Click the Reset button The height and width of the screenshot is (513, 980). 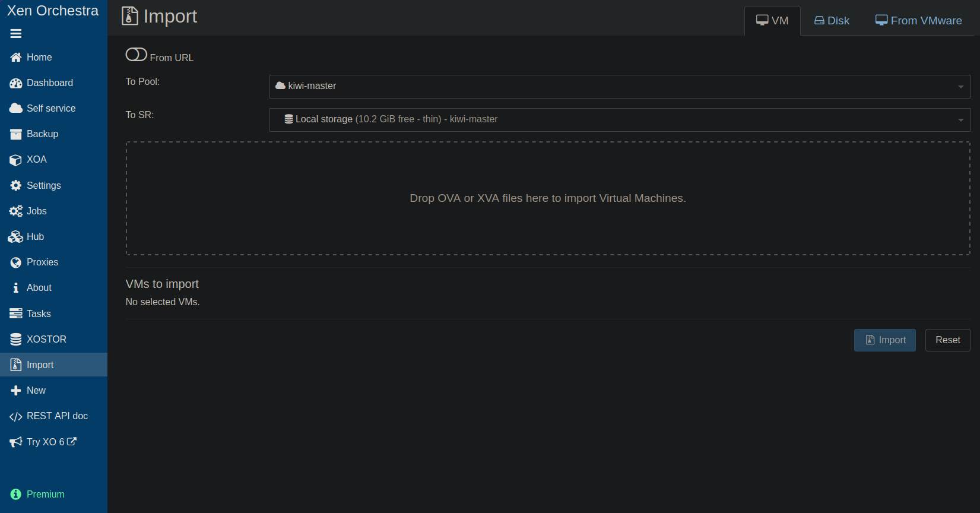pyautogui.click(x=947, y=340)
